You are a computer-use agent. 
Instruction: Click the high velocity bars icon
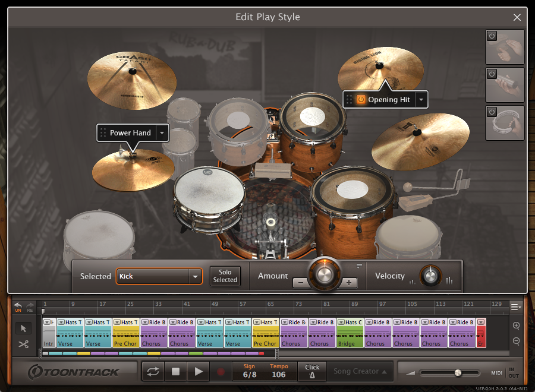(449, 280)
